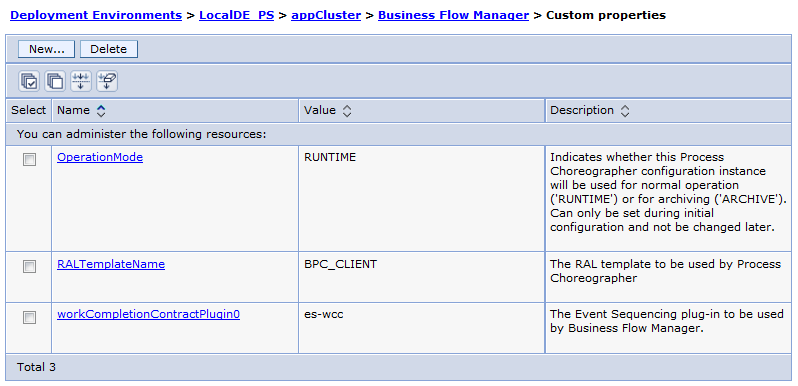Go to Deployment Environments breadcrumb

96,15
